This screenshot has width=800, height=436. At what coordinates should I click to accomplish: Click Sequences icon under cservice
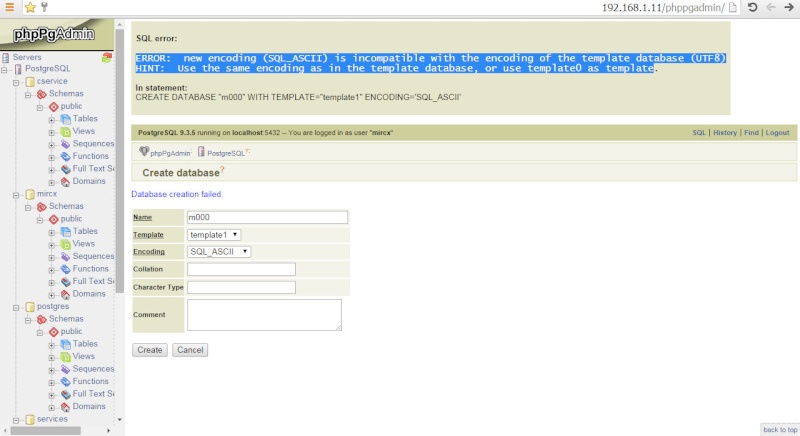[x=65, y=144]
